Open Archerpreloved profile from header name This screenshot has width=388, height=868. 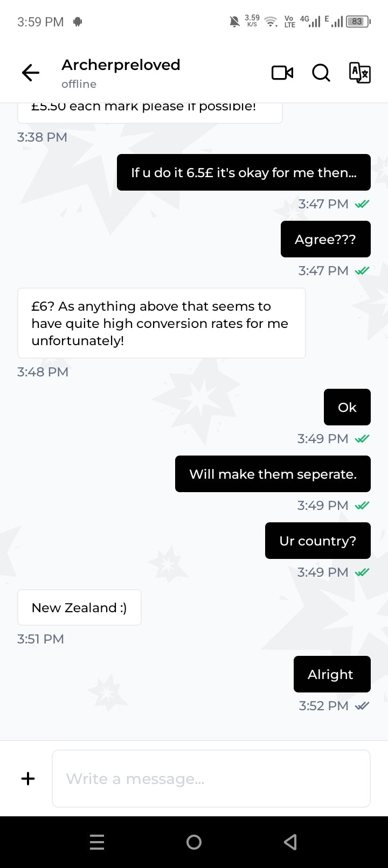click(x=121, y=65)
